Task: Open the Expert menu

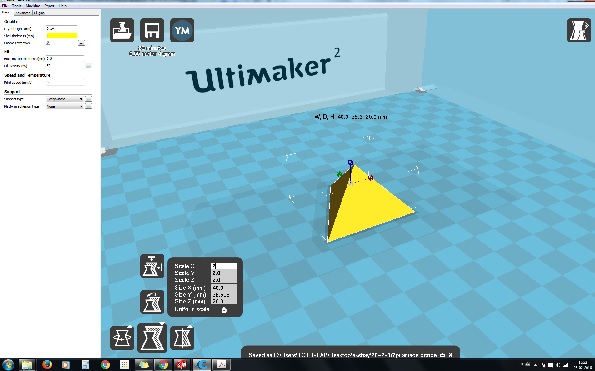Action: pyautogui.click(x=49, y=6)
